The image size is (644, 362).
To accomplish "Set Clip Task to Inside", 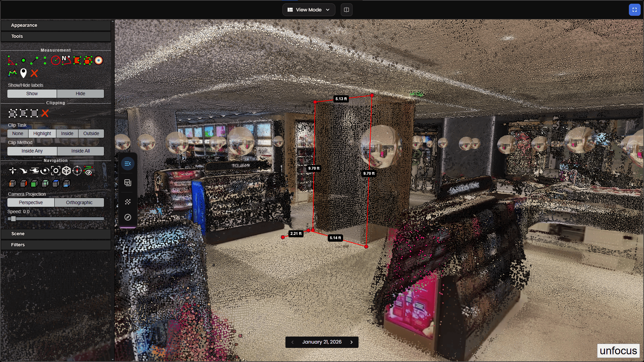I will pos(67,133).
